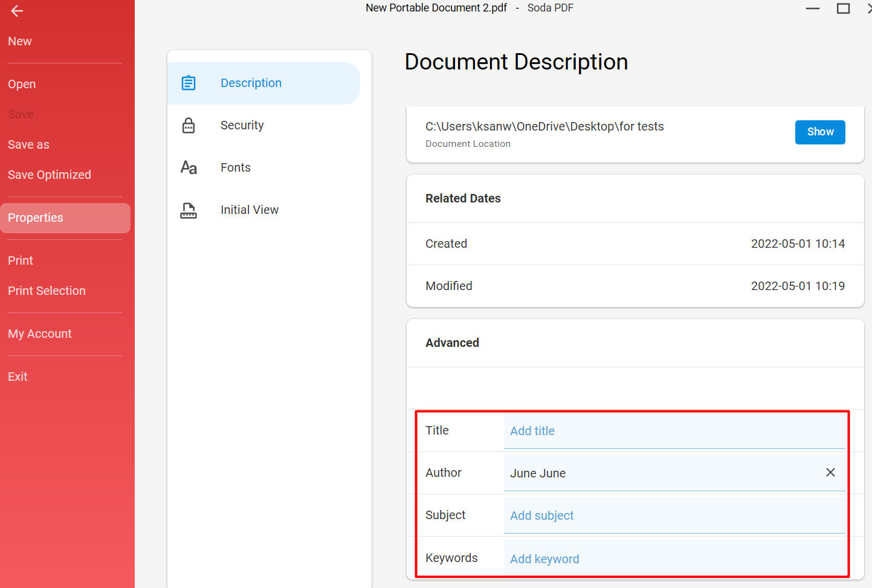
Task: Click the Modified date 2022-05-01 10:19
Action: pos(798,286)
